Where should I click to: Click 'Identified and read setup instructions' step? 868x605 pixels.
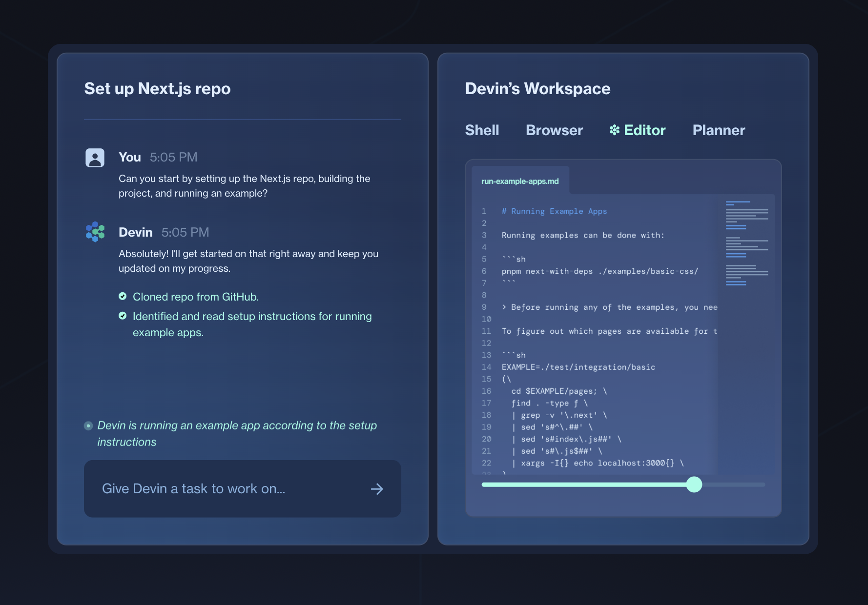tap(252, 324)
